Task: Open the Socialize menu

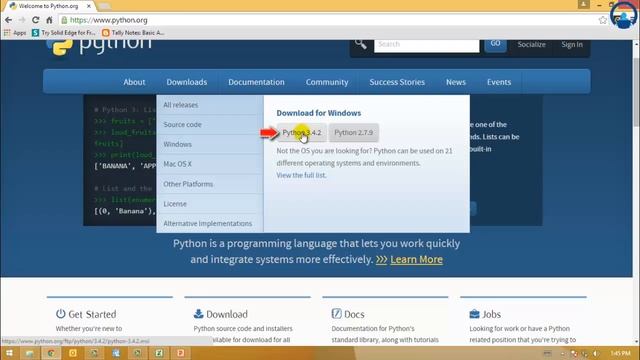Action: click(531, 44)
